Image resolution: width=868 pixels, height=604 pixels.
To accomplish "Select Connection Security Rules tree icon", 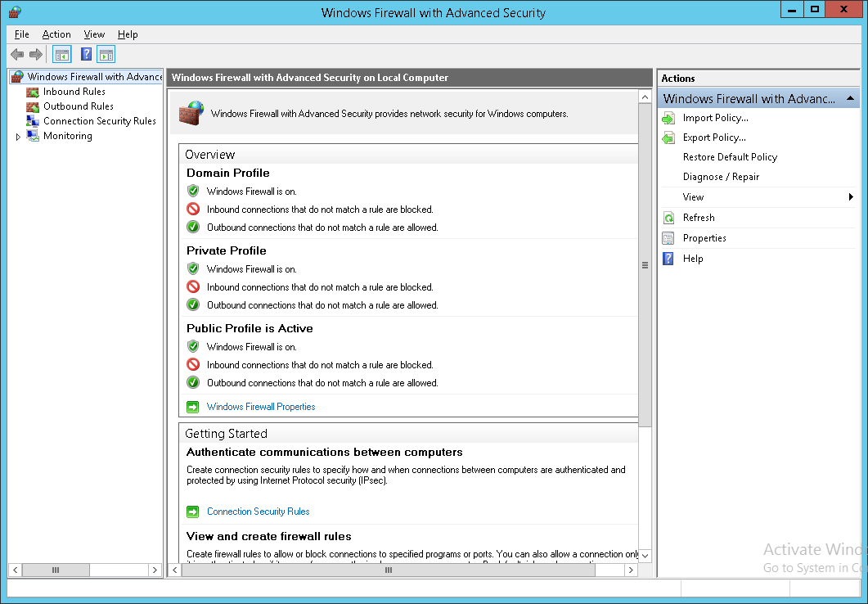I will coord(33,121).
